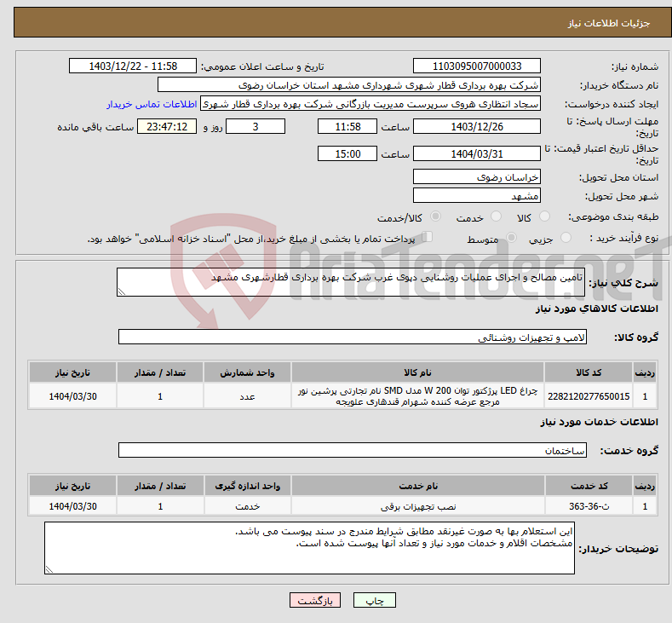Click the need number field 1103095007000033
672x623 pixels.
477,66
